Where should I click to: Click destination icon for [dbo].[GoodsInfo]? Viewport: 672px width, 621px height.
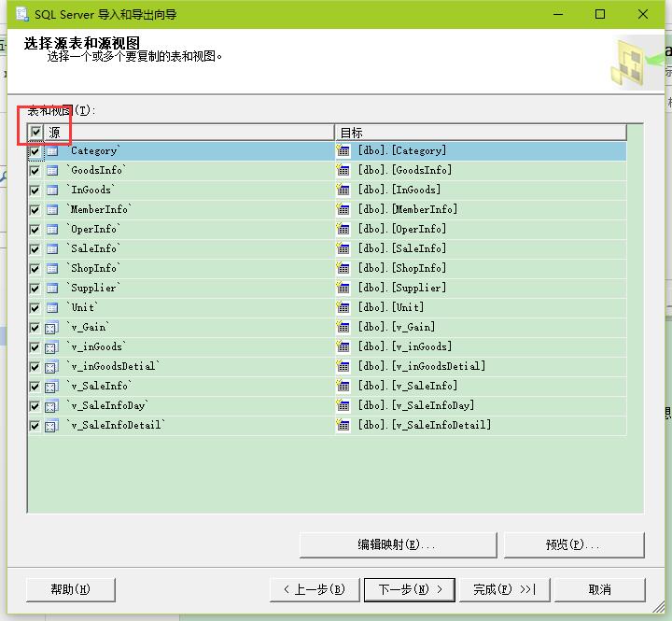(343, 170)
